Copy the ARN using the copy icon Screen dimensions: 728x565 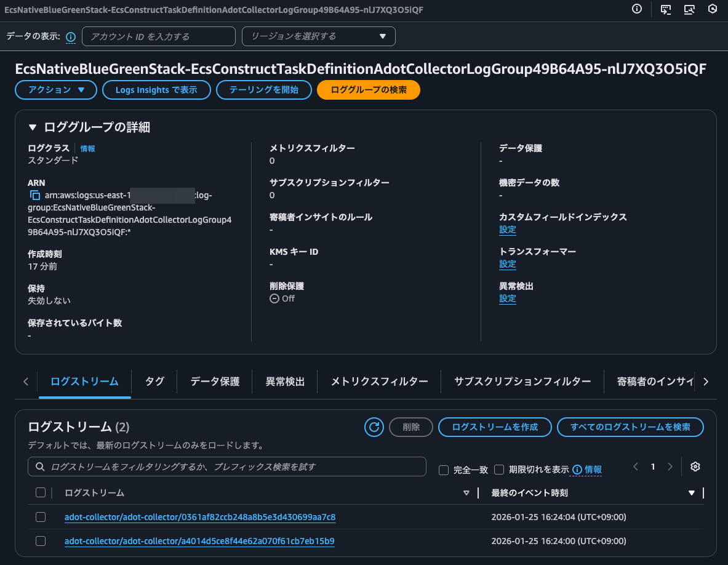pos(34,194)
